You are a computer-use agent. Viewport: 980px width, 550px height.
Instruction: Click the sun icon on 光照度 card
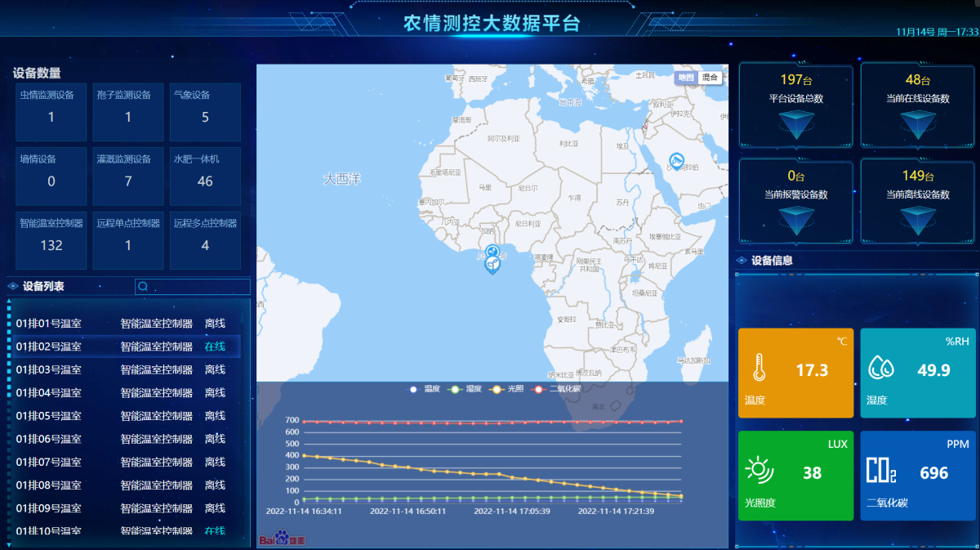[759, 472]
